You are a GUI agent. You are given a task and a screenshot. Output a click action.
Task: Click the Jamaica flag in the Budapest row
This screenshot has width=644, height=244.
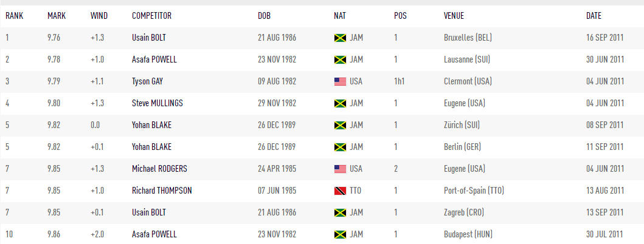click(340, 234)
